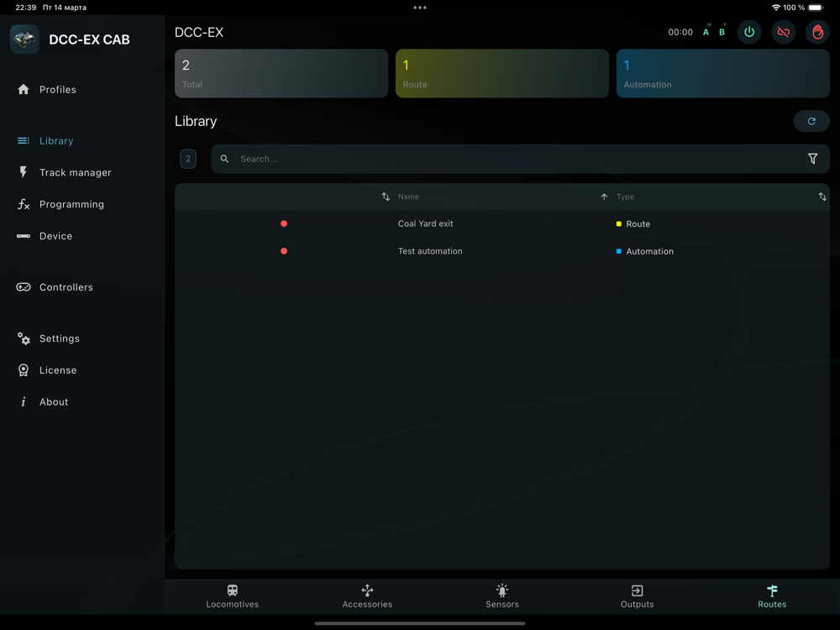Click the home icon beside Profiles
Viewport: 840px width, 630px height.
pyautogui.click(x=23, y=90)
